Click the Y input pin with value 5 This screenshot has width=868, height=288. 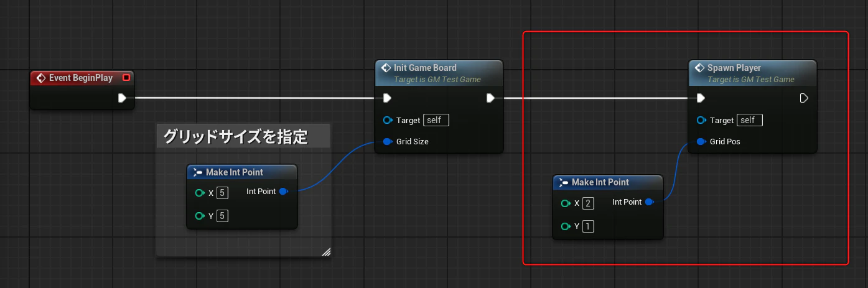pos(199,216)
